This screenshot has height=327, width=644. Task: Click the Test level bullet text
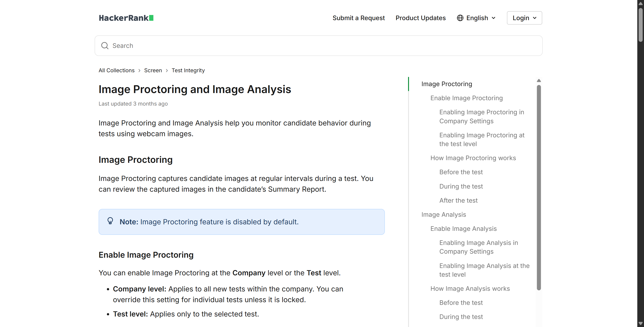186,314
